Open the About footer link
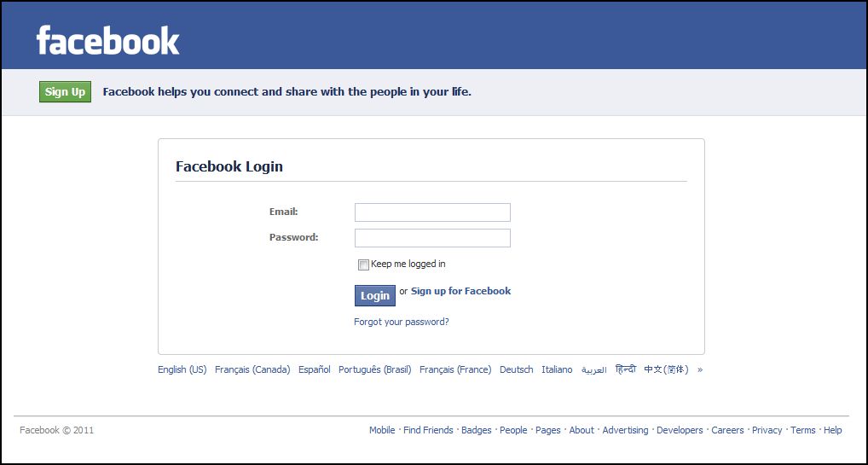 (582, 430)
